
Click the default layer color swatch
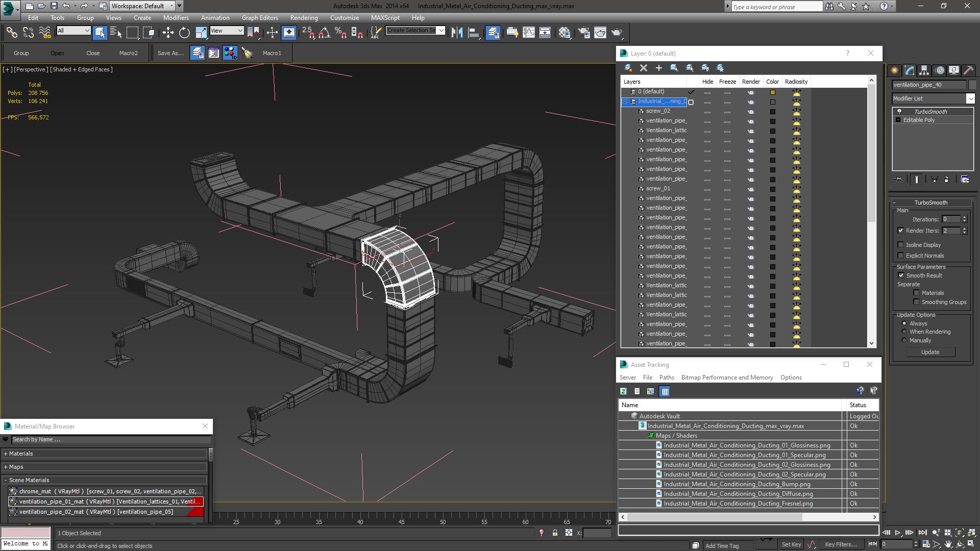click(772, 92)
